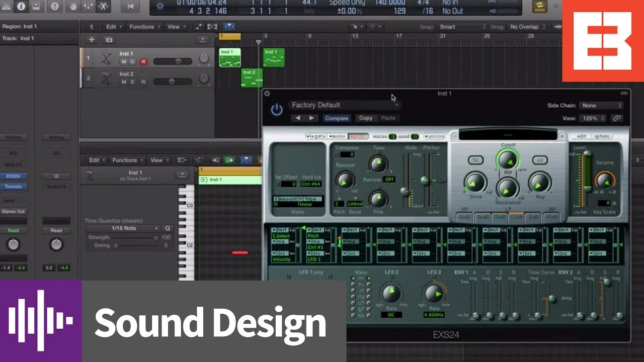Click the Add Track plus button
The height and width of the screenshot is (362, 644).
(x=92, y=40)
